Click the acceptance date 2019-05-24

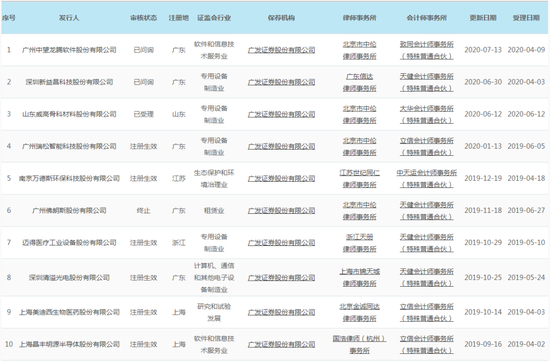click(x=526, y=278)
